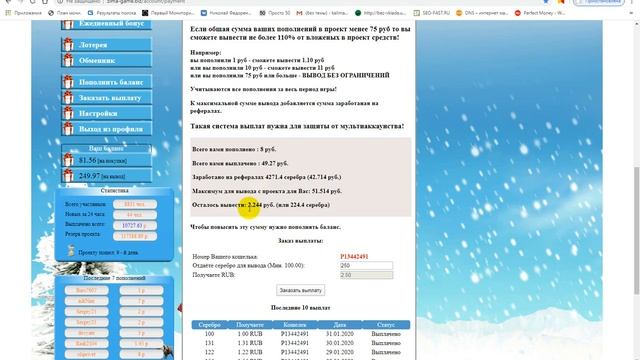Open the План мони bookmark
This screenshot has height=360, width=640.
click(64, 13)
